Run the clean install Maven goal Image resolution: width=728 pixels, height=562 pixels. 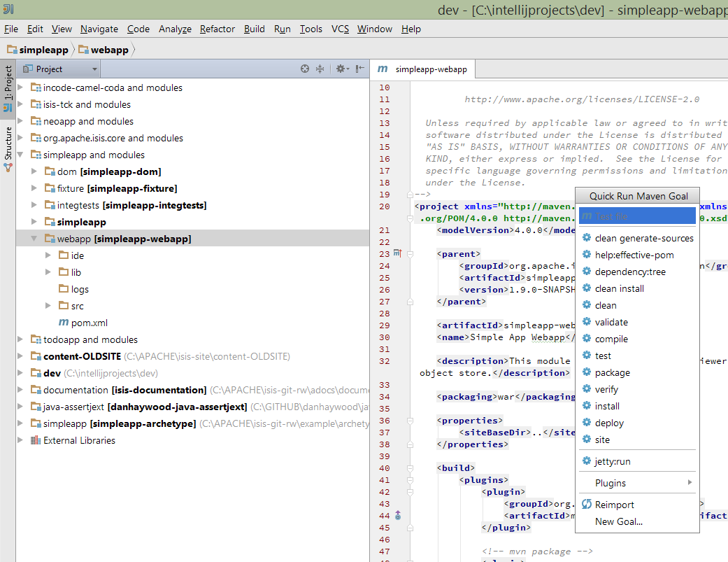tap(619, 288)
